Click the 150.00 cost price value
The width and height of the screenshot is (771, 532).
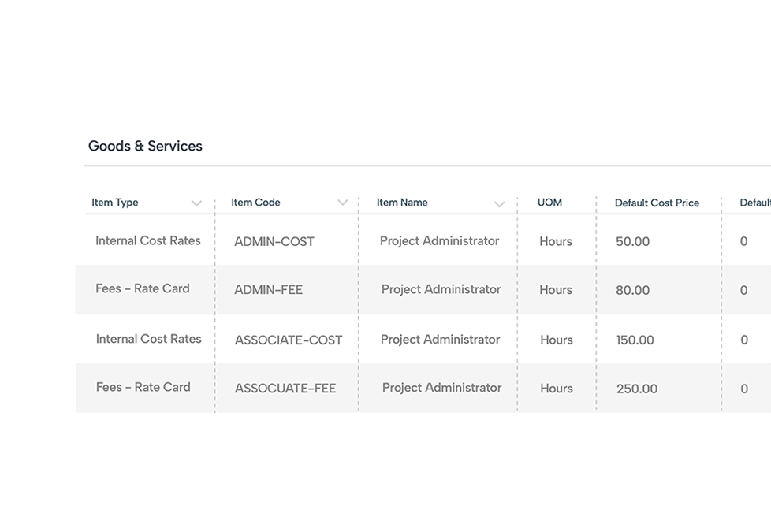click(x=635, y=340)
